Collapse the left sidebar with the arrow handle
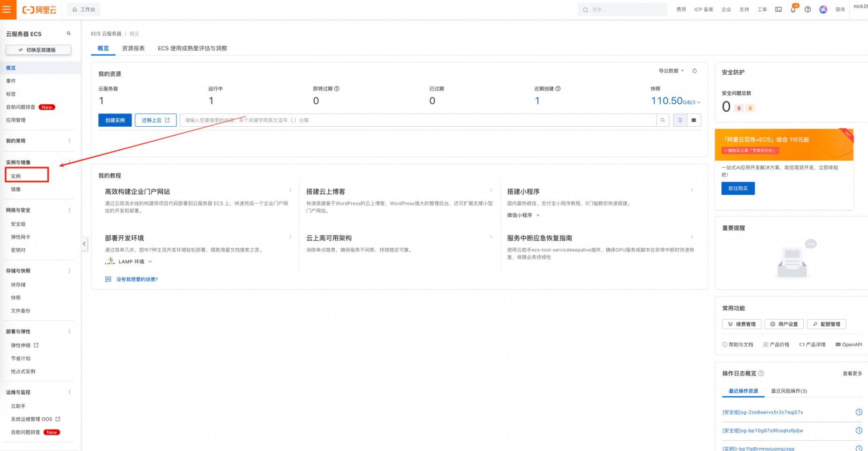This screenshot has height=451, width=868. [84, 244]
